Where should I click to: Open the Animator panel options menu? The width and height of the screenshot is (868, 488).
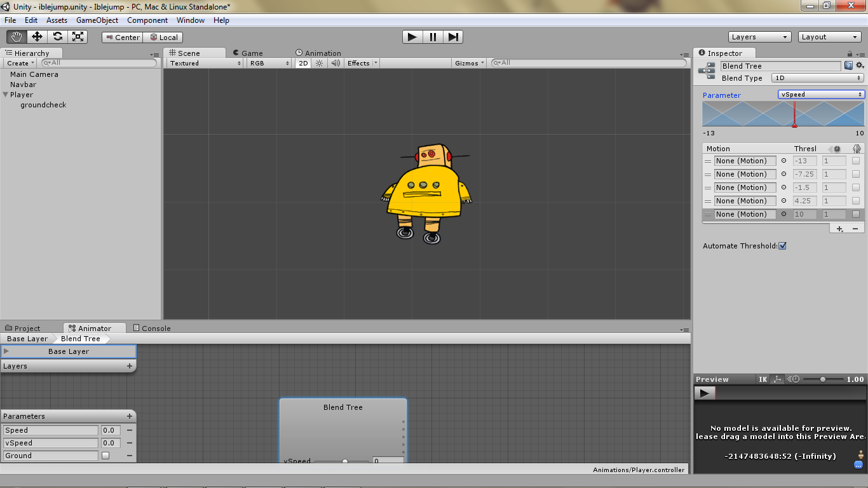coord(684,329)
